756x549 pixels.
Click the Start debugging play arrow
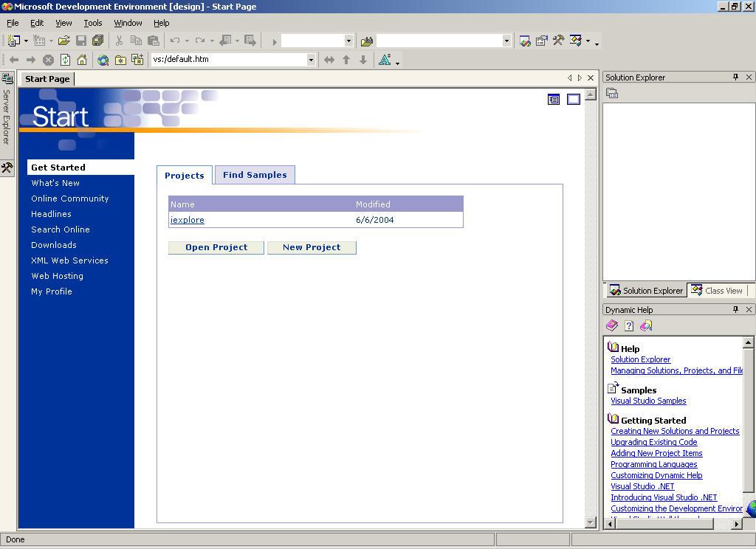(x=275, y=41)
